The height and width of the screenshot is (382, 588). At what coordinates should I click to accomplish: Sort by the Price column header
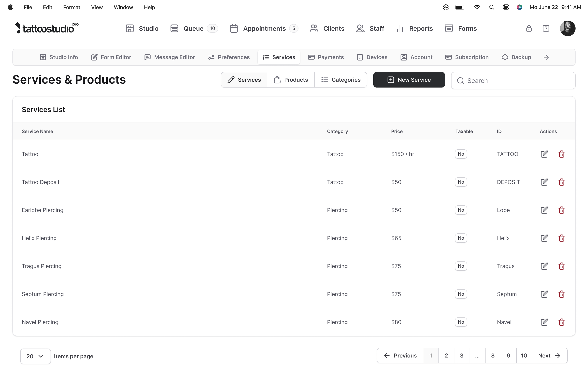tap(397, 131)
